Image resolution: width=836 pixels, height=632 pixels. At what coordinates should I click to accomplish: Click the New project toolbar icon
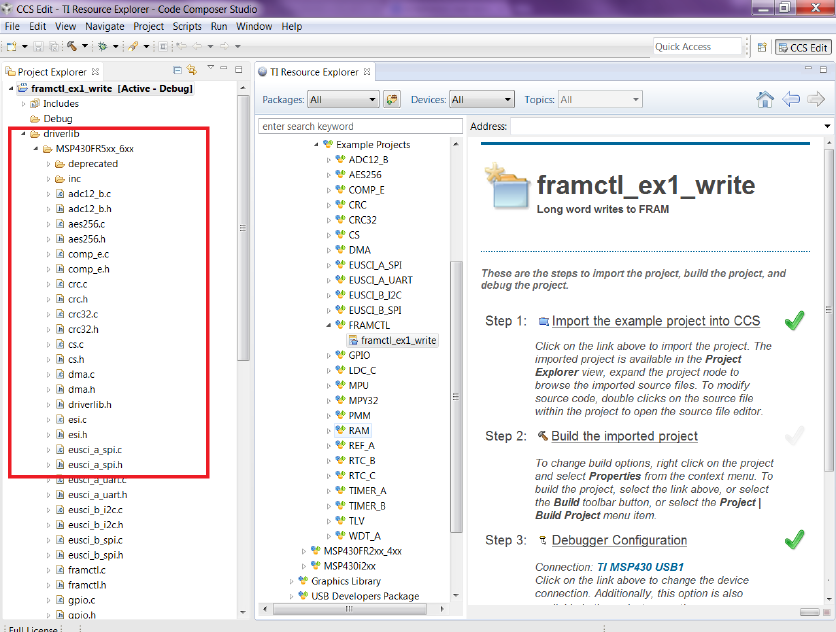[x=12, y=46]
